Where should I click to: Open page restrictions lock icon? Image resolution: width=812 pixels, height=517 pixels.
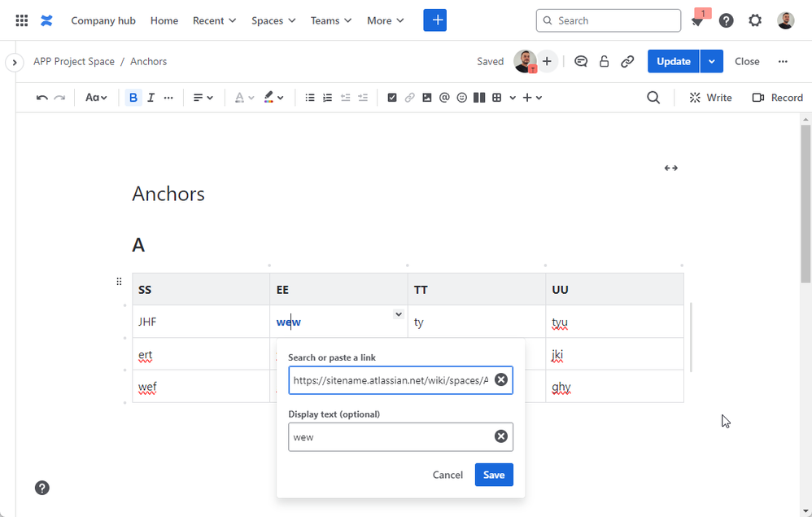click(x=604, y=61)
